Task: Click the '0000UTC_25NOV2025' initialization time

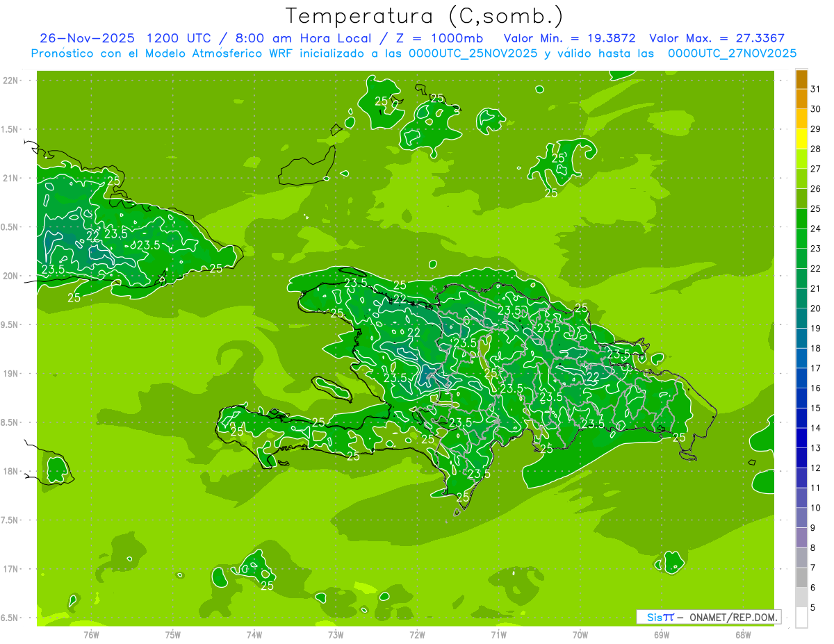Action: tap(473, 53)
